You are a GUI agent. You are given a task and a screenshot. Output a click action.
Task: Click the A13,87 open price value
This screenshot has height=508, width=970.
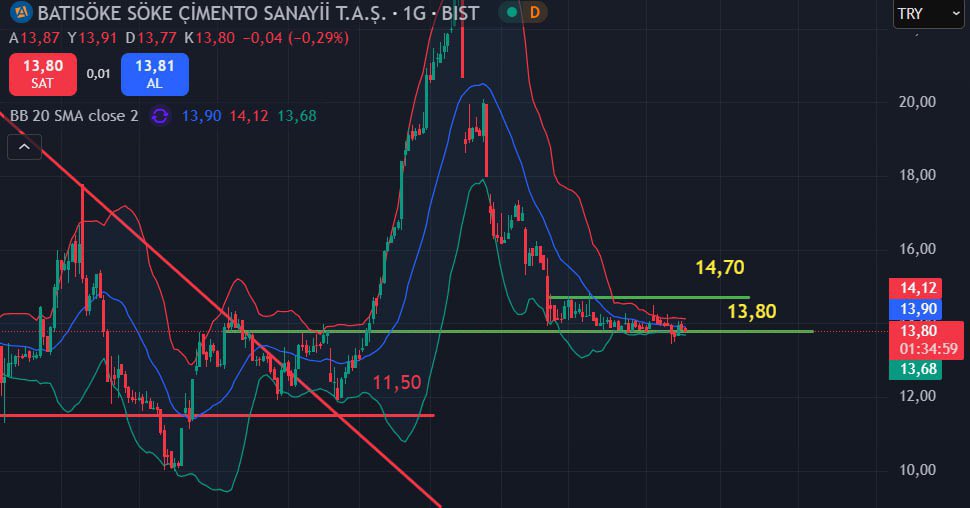(35, 38)
